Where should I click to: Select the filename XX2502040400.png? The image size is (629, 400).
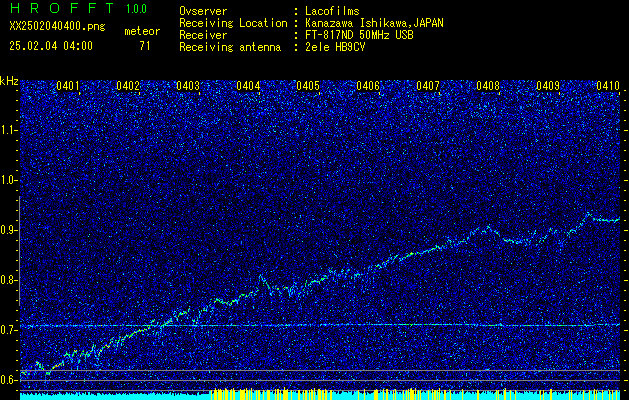57,27
